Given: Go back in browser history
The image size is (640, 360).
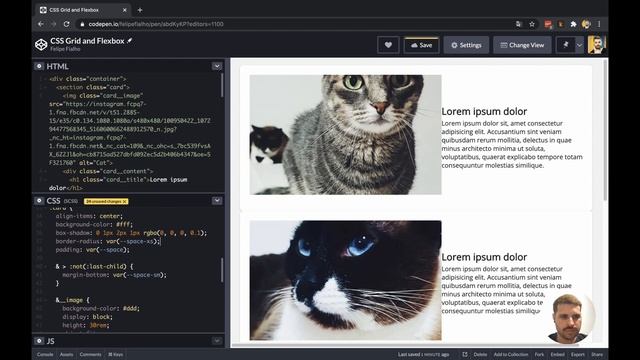Looking at the screenshot, I should (40, 24).
